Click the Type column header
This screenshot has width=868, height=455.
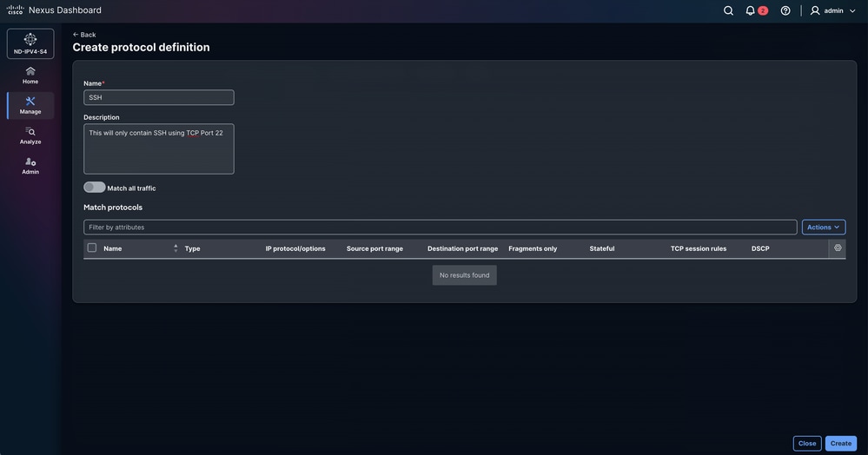click(x=192, y=248)
